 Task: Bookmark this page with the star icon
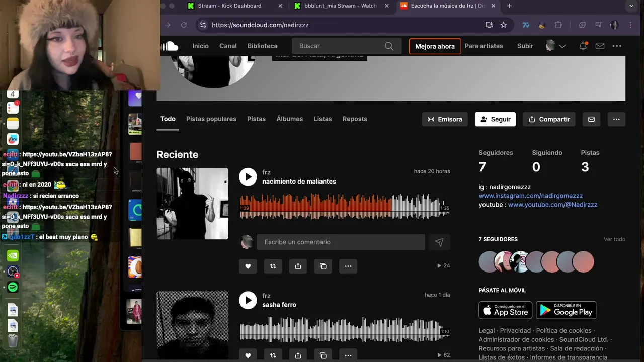(x=503, y=25)
